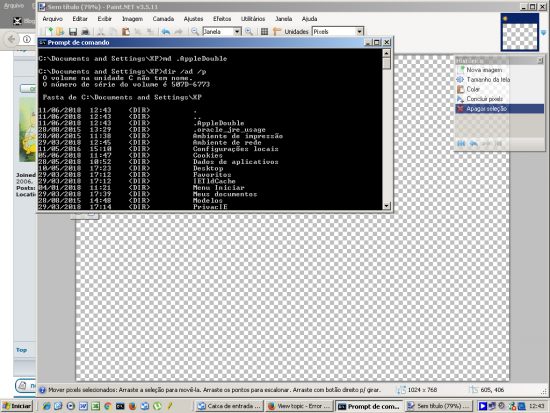Click the Prompt de comando title bar icon
The image size is (550, 413).
[x=42, y=42]
